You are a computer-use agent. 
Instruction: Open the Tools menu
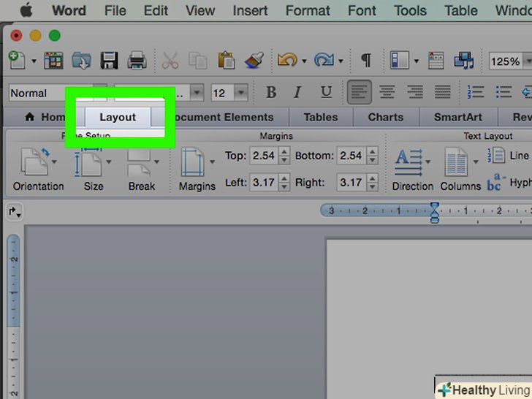tap(410, 10)
